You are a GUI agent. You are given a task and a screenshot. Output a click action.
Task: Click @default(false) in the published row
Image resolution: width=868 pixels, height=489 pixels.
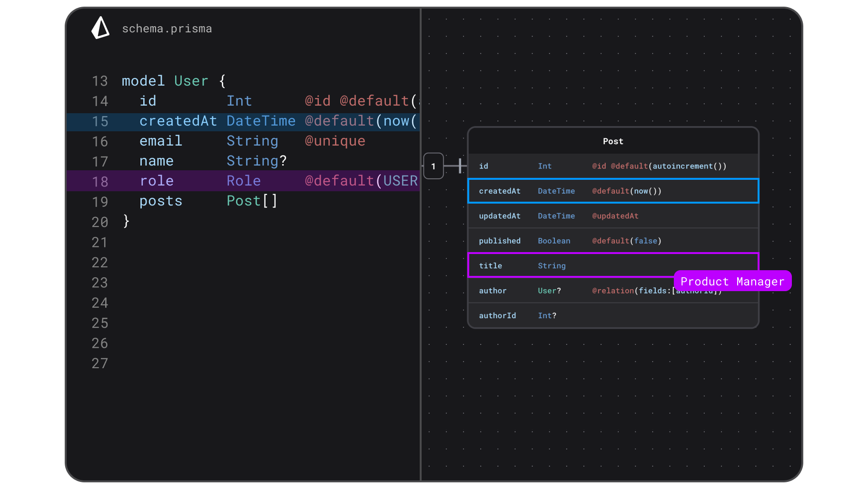[x=627, y=241]
